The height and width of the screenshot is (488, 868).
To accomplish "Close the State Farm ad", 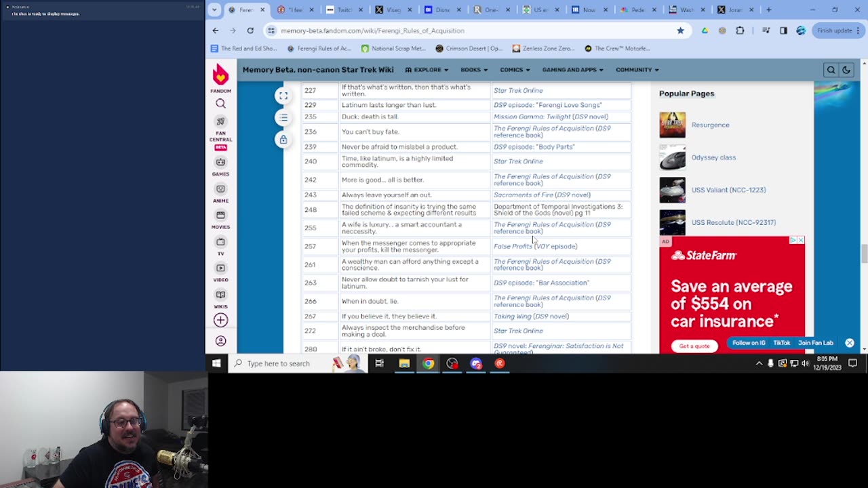I will pyautogui.click(x=801, y=240).
